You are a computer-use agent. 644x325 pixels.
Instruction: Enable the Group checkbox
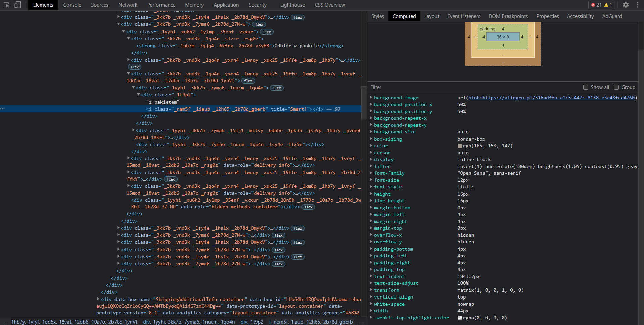coord(616,87)
